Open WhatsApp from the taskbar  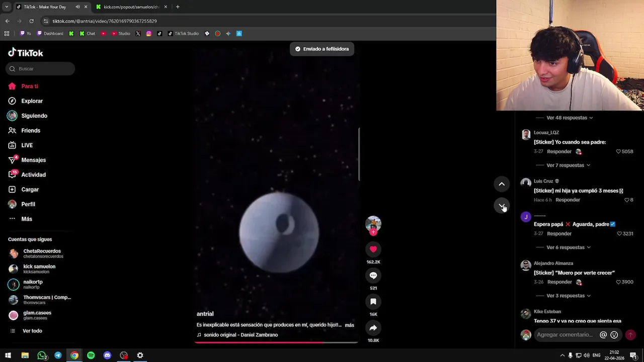point(42,355)
